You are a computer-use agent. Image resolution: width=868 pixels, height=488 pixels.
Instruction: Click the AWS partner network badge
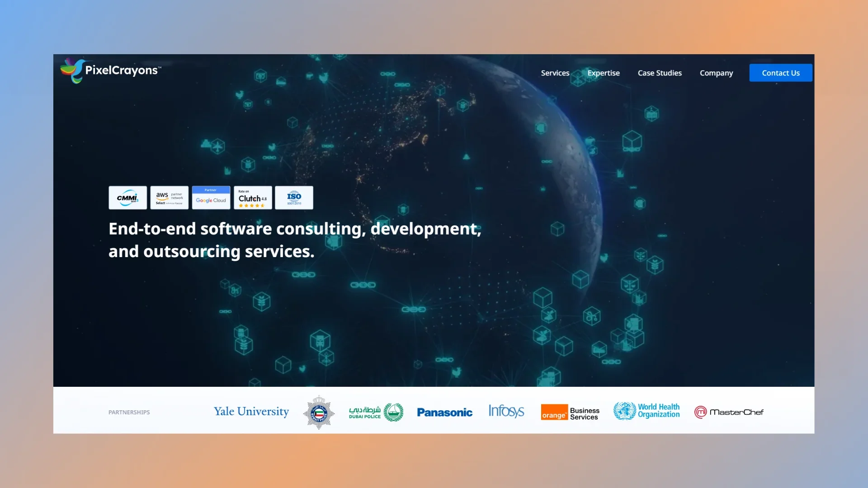(169, 198)
